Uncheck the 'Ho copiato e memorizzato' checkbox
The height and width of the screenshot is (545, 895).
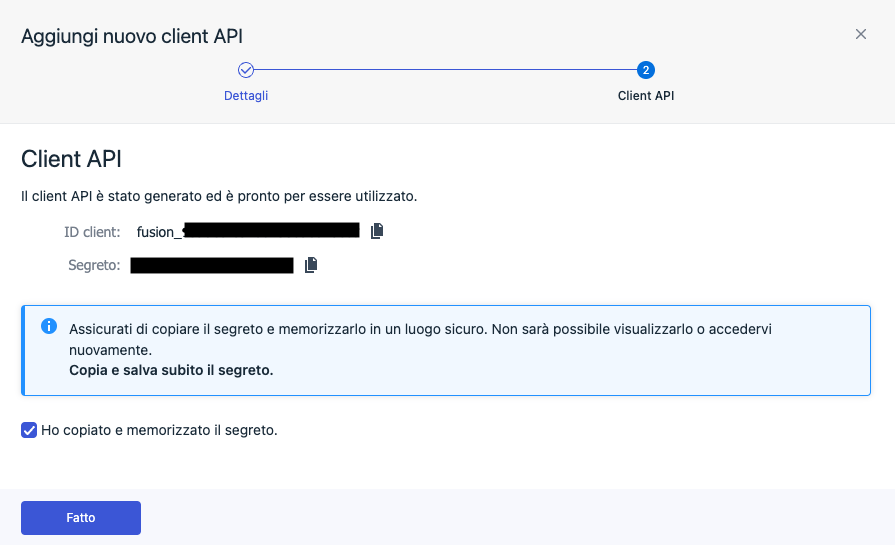[x=29, y=430]
